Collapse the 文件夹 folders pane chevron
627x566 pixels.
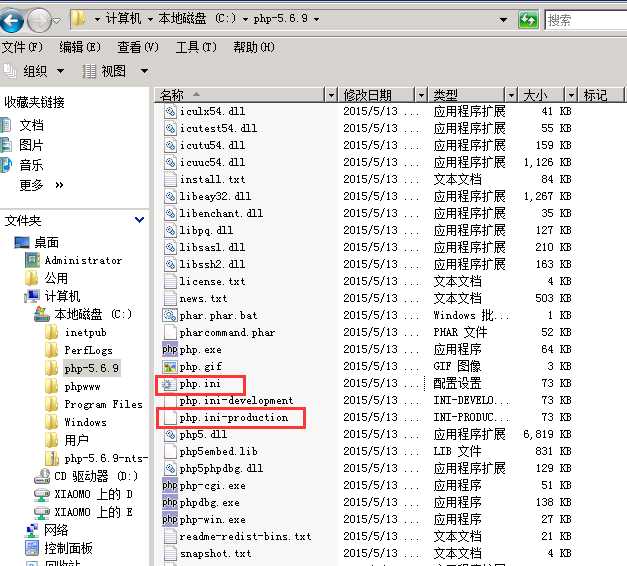click(140, 220)
